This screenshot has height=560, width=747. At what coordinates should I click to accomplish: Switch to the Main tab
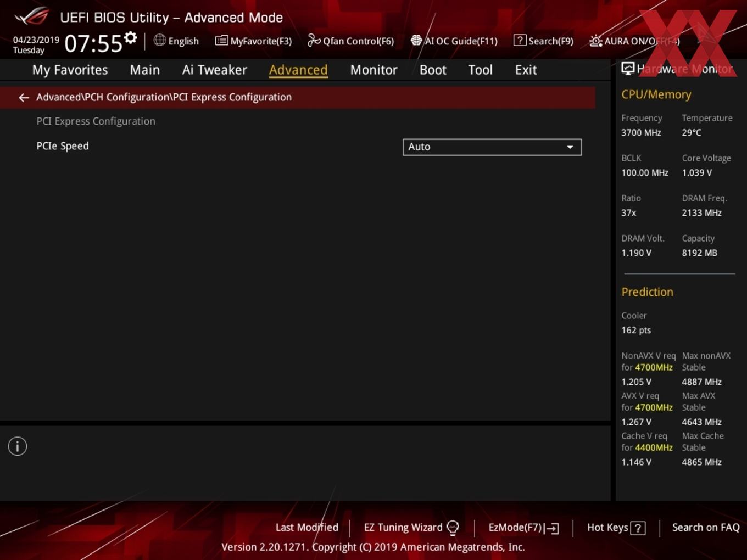145,70
